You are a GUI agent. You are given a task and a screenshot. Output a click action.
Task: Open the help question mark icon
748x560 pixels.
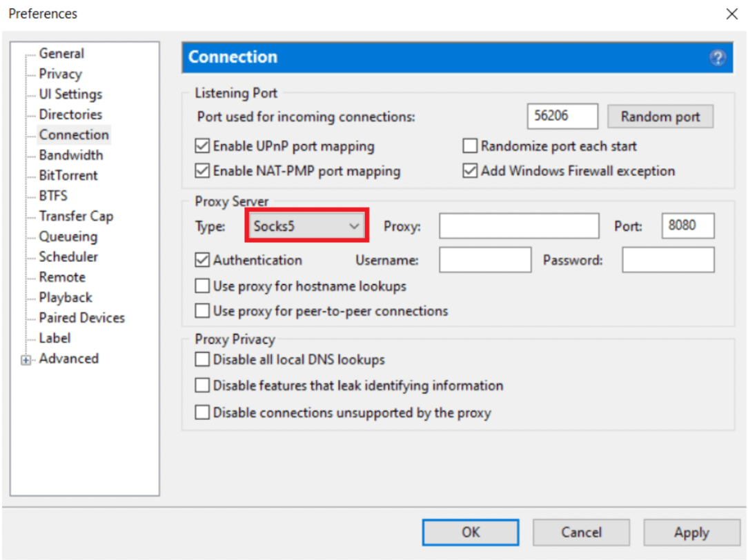(717, 58)
